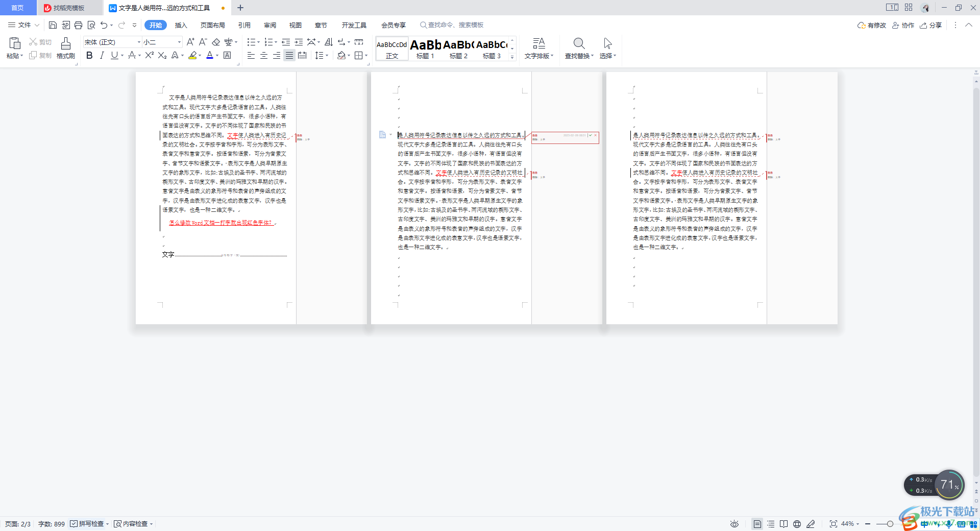Open the font size dropdown

pos(179,42)
